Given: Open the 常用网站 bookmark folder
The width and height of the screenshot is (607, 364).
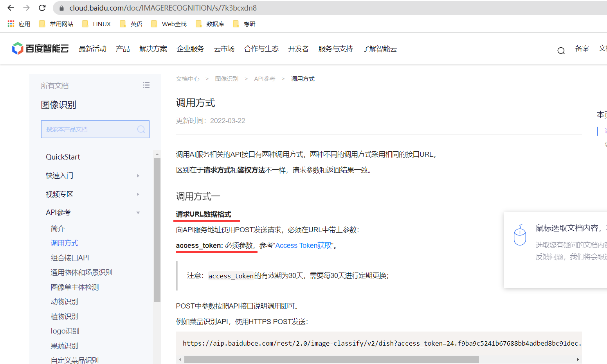Looking at the screenshot, I should point(56,24).
